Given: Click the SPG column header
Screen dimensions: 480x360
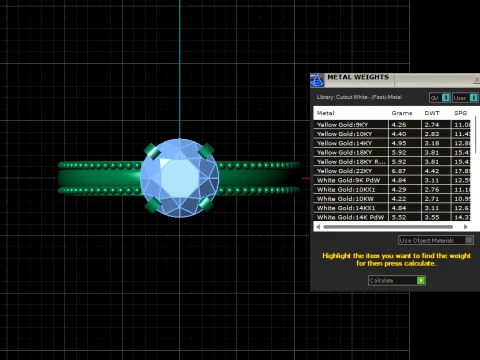Looking at the screenshot, I should pyautogui.click(x=461, y=113).
